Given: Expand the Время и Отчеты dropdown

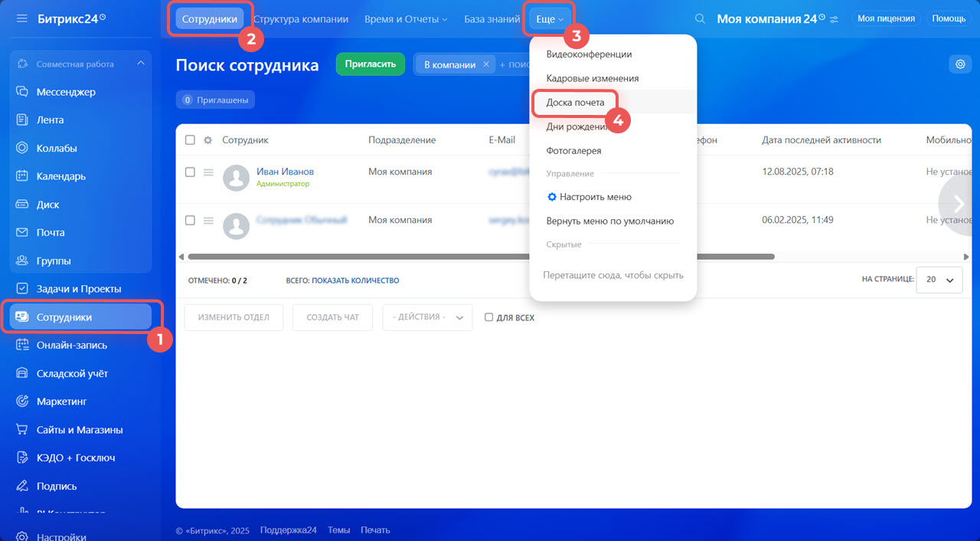Looking at the screenshot, I should click(406, 19).
